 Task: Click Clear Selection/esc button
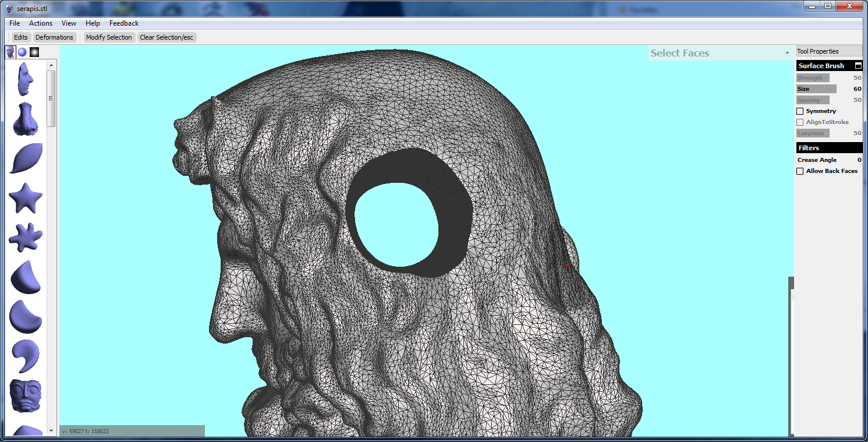coord(166,37)
